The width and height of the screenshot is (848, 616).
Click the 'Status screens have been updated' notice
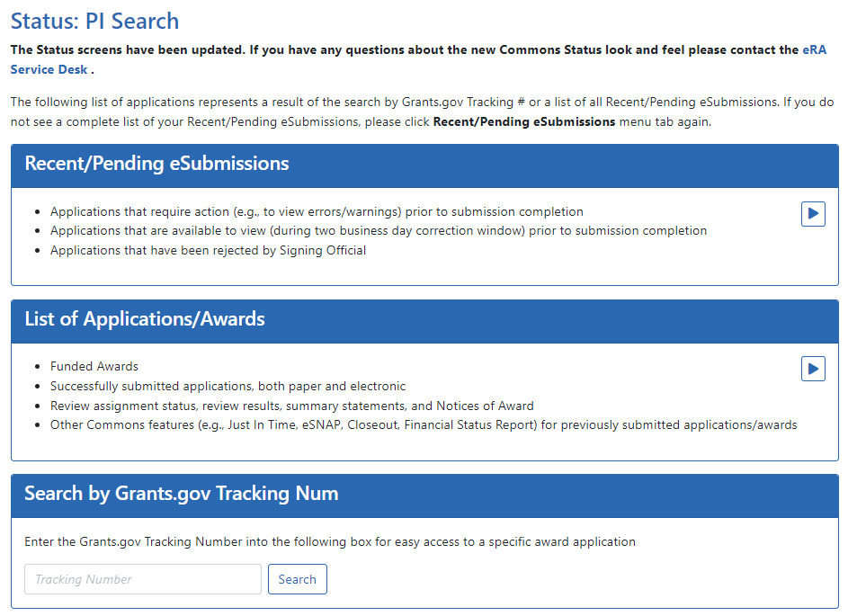tap(405, 50)
